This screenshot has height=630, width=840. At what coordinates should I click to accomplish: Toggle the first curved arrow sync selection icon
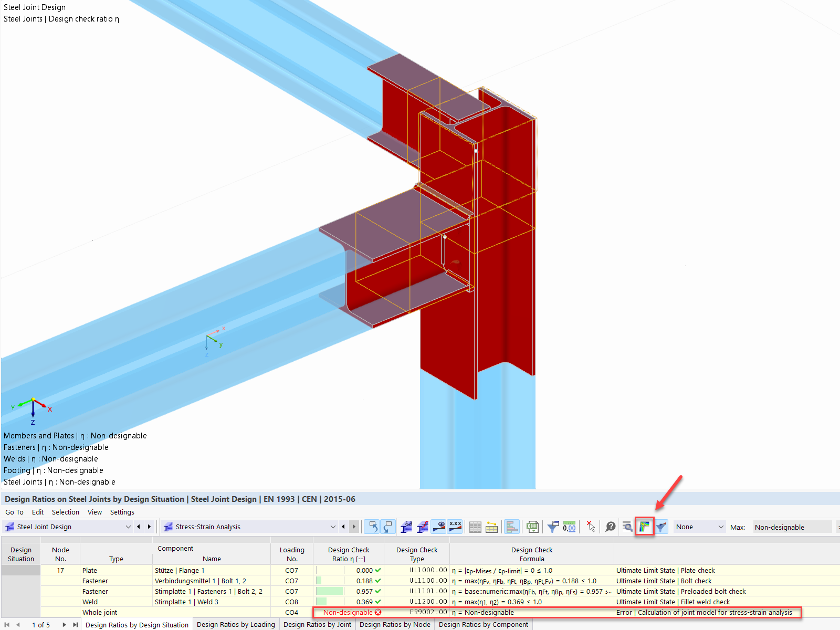point(372,527)
